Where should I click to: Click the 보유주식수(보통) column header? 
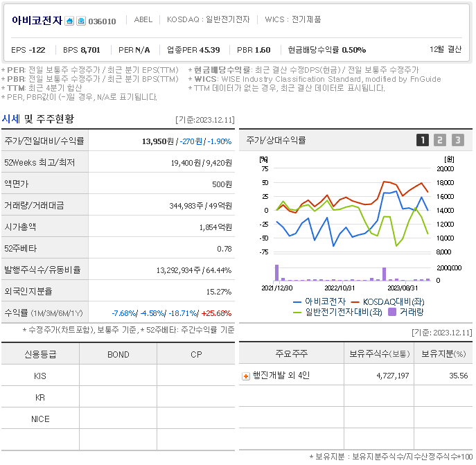click(380, 353)
